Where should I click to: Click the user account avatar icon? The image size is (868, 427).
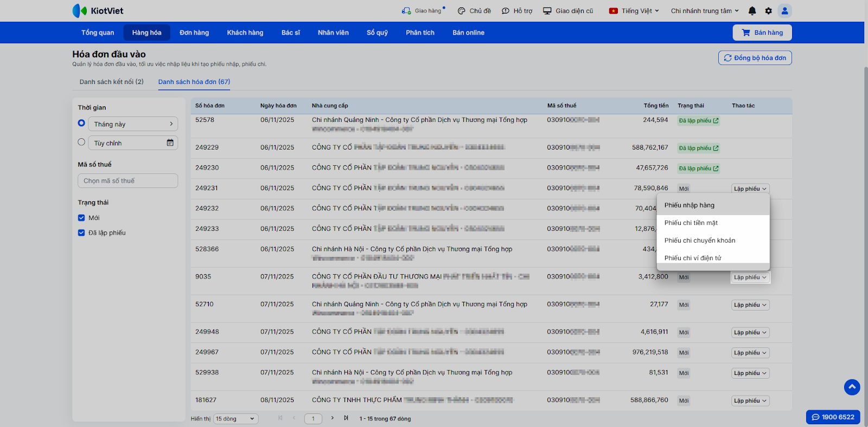784,11
